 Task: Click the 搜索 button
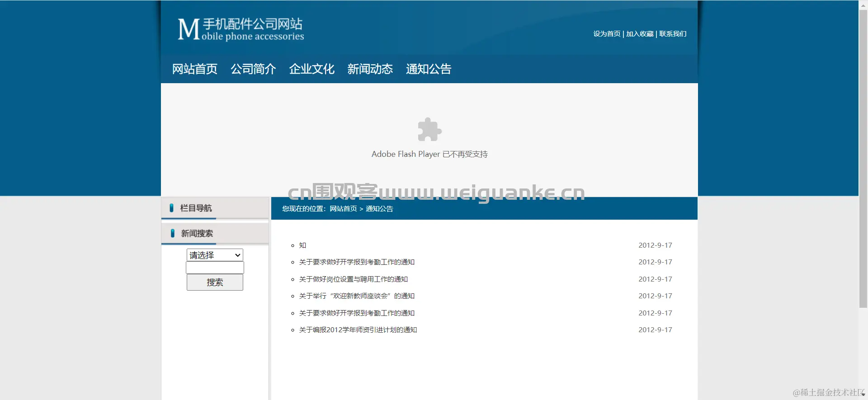[x=215, y=282]
